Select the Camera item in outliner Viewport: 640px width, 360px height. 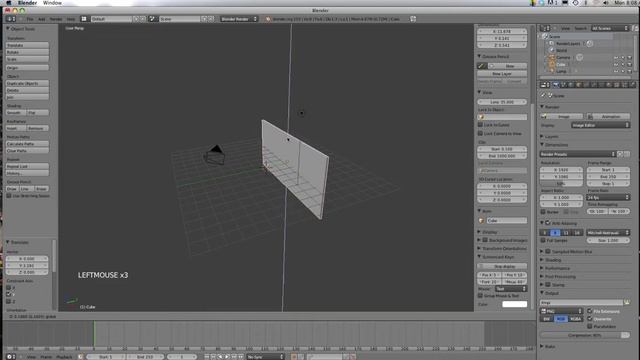[563, 58]
